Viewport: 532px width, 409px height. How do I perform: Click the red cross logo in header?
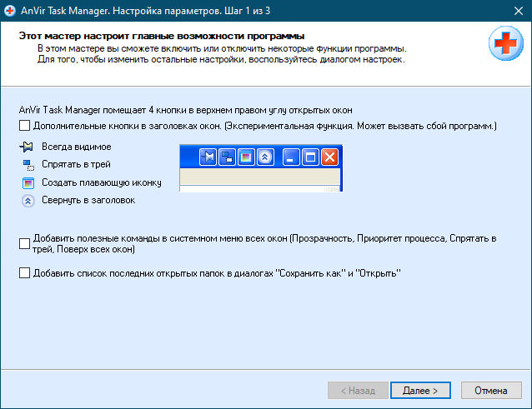pos(505,43)
